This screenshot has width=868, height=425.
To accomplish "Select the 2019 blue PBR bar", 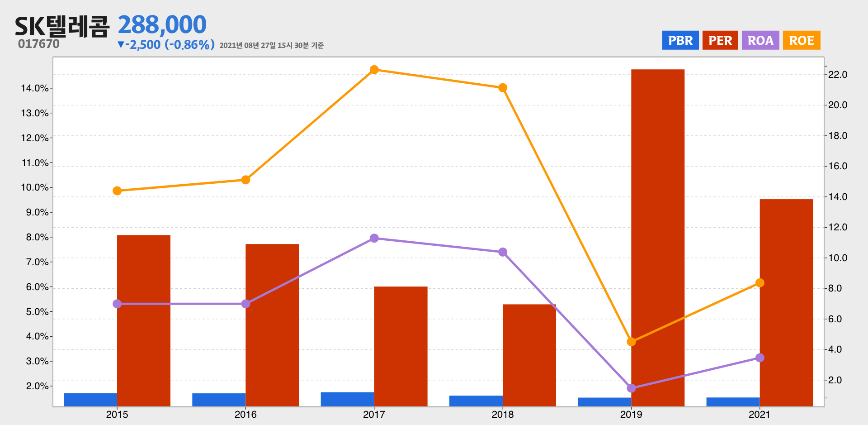I will tap(604, 402).
